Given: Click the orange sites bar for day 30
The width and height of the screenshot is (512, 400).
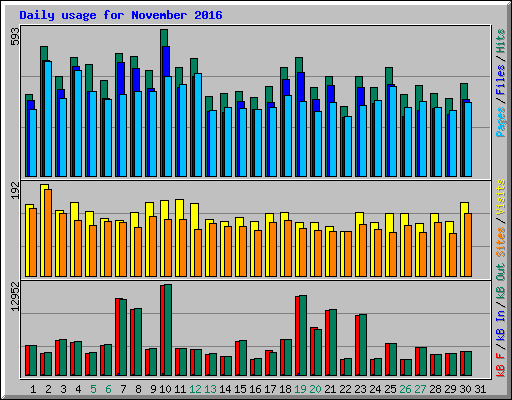Looking at the screenshot, I should [468, 245].
